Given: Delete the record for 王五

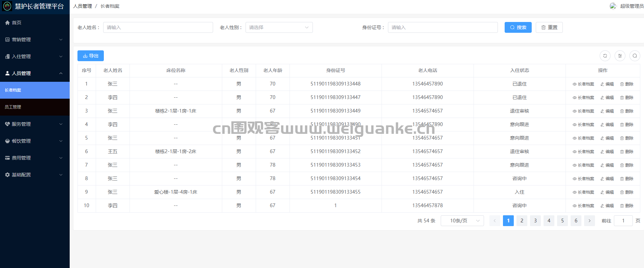Looking at the screenshot, I should click(x=627, y=152).
